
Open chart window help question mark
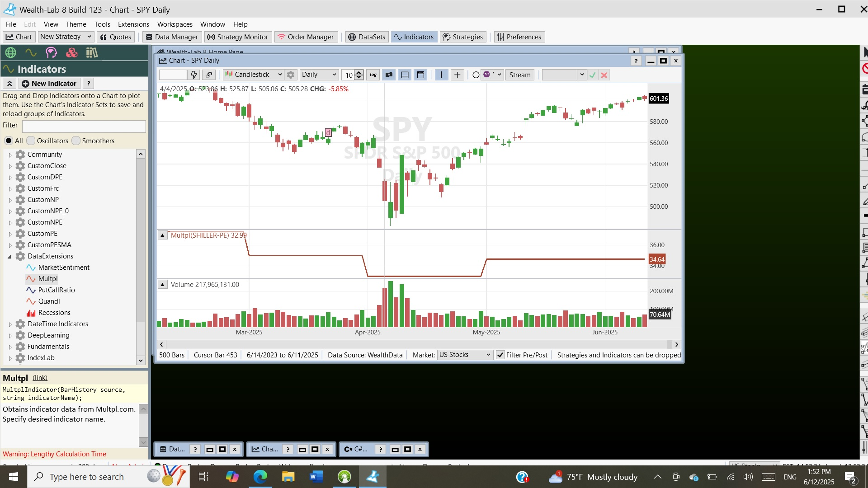tap(636, 61)
